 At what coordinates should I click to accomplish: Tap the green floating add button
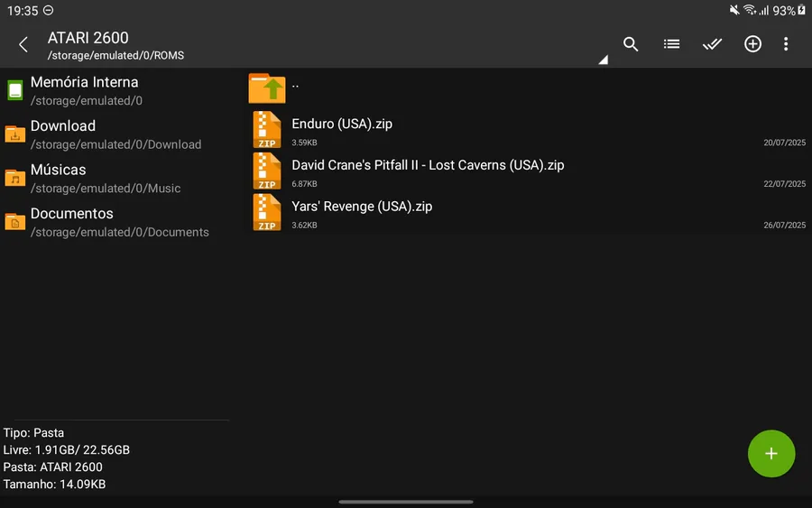coord(771,454)
